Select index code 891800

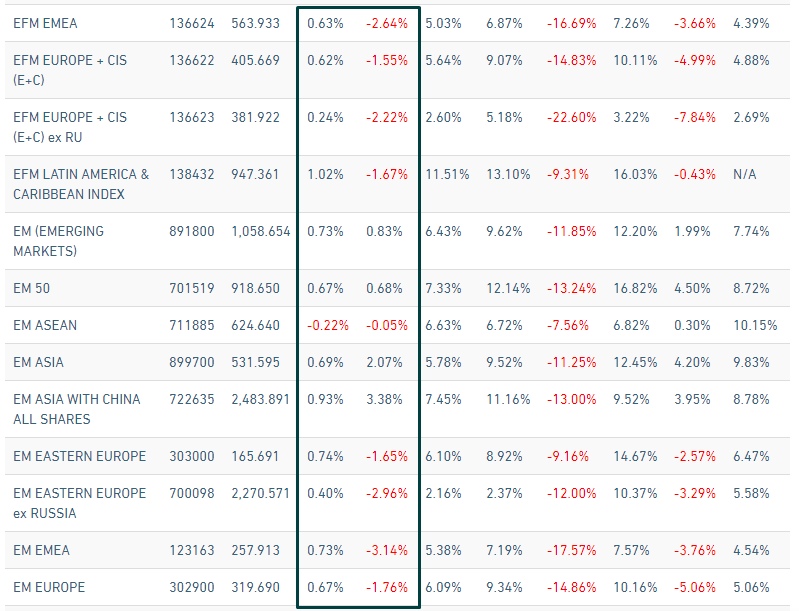[x=192, y=231]
